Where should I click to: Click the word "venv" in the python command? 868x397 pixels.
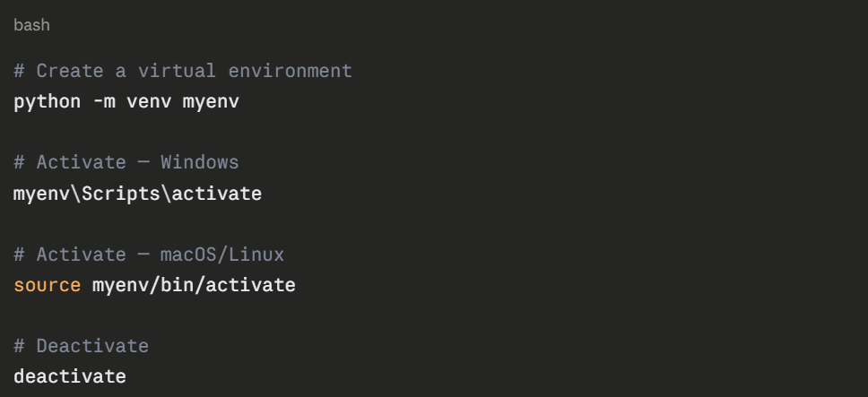pyautogui.click(x=149, y=101)
